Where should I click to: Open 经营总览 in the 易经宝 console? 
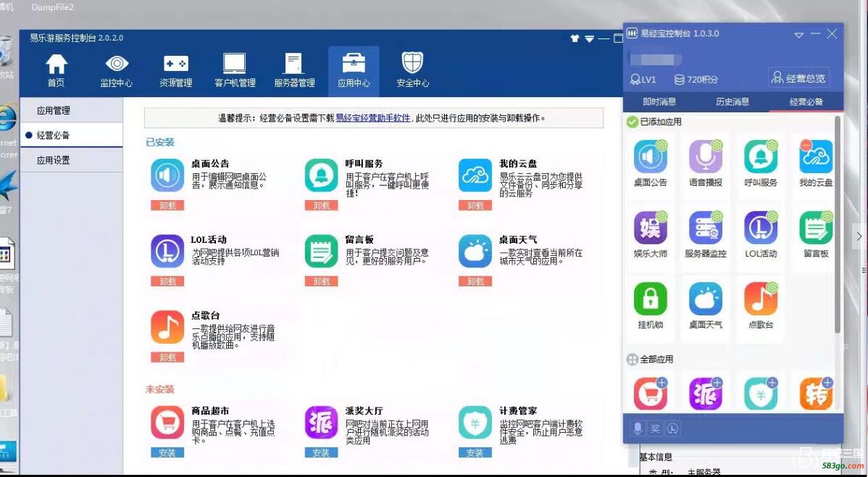click(798, 78)
